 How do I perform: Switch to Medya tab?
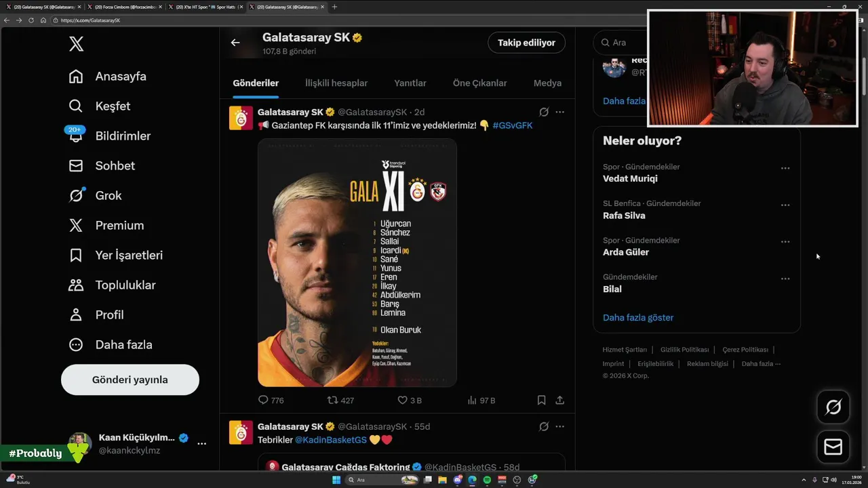547,83
